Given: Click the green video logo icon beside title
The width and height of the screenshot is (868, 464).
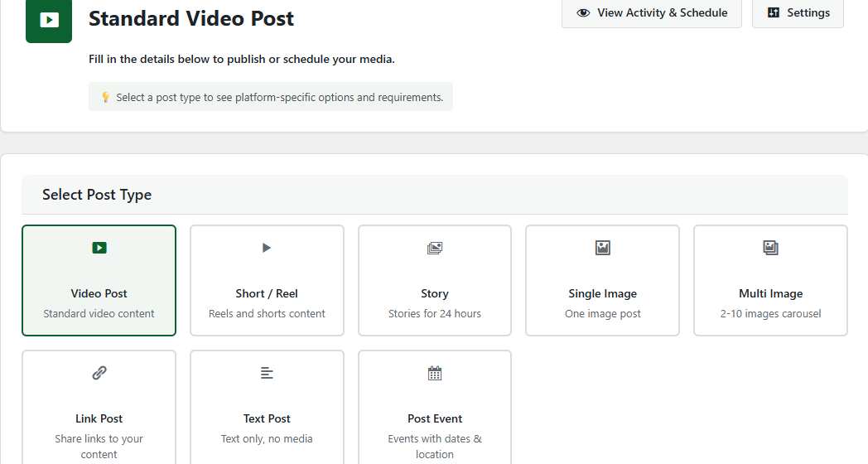Looking at the screenshot, I should point(49,21).
